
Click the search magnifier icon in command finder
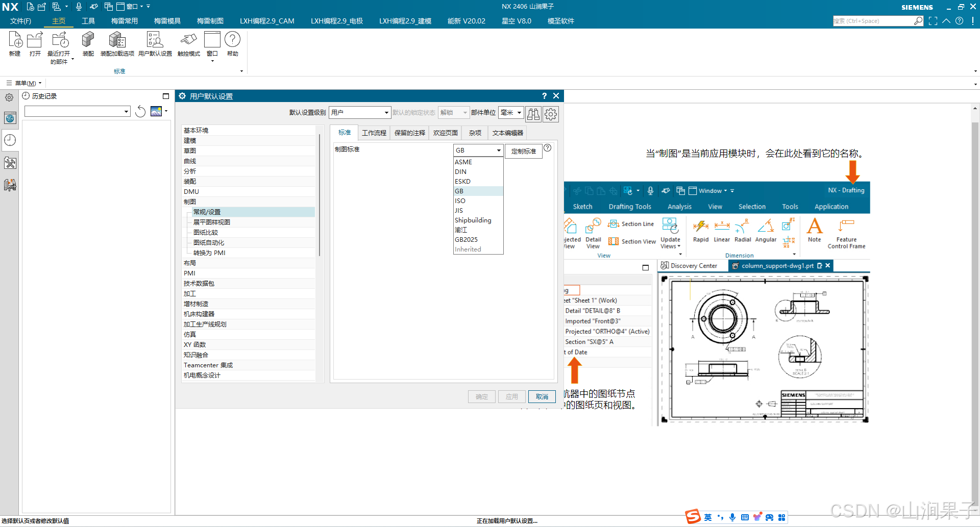(918, 21)
